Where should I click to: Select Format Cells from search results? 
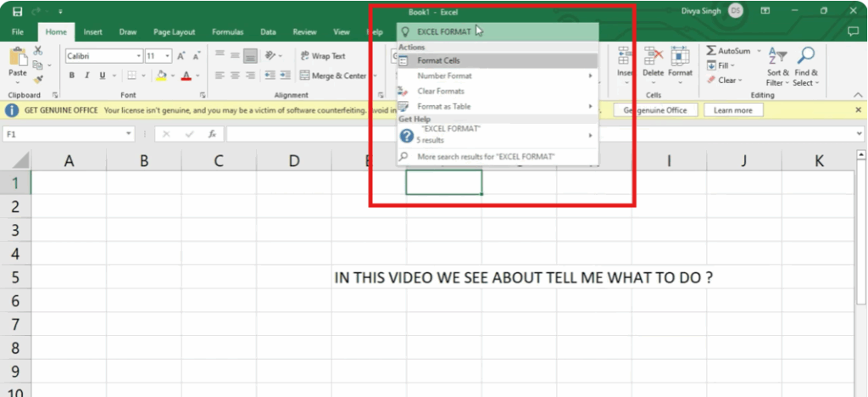click(x=498, y=60)
